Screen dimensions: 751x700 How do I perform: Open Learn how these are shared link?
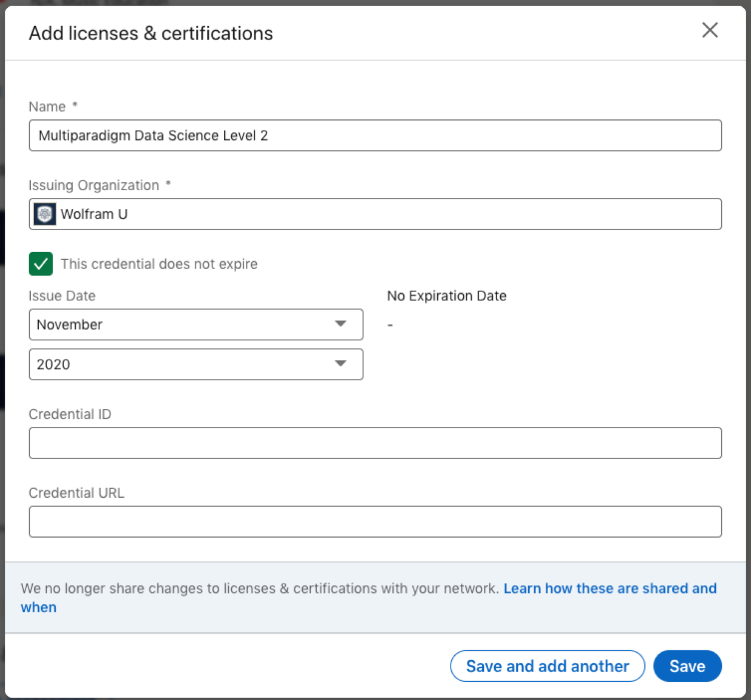tap(610, 589)
